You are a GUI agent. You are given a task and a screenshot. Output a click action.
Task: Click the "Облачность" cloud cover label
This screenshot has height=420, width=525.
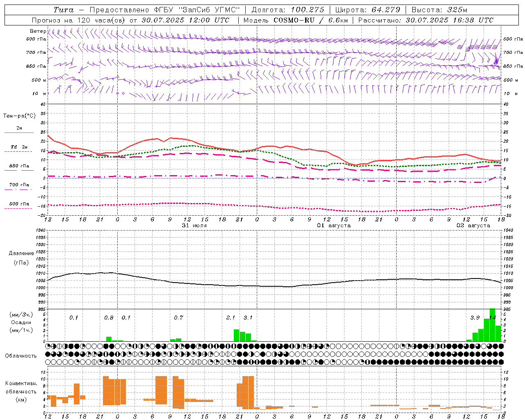(21, 356)
